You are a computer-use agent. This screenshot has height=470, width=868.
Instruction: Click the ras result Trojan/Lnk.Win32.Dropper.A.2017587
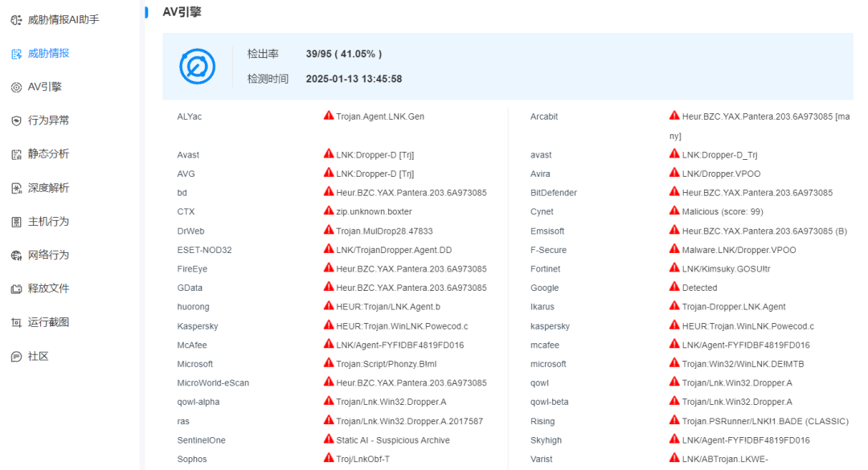(410, 422)
